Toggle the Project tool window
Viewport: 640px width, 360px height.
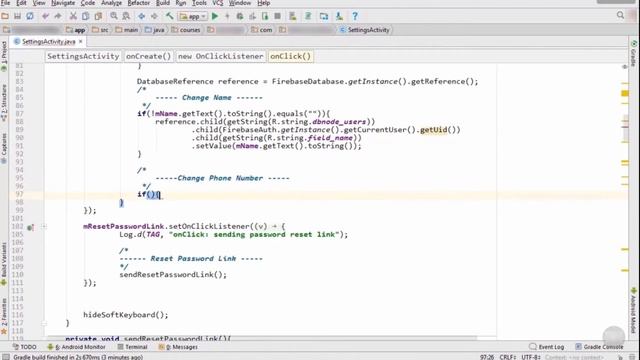pos(4,56)
